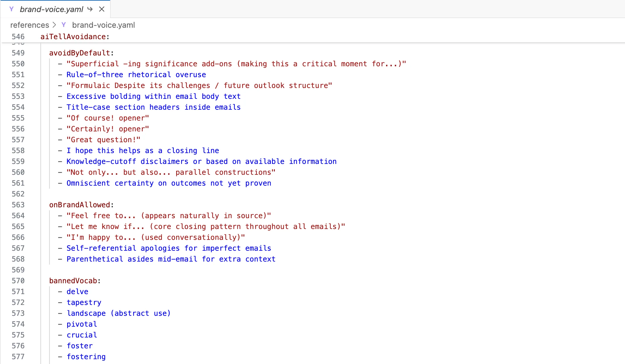Click the YAML file icon in the tab

click(x=11, y=9)
